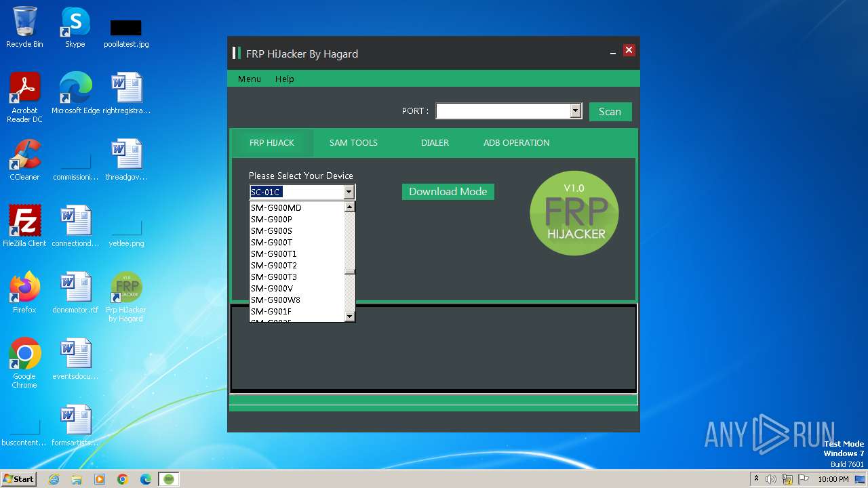Select SM-G900T3 from device list
868x488 pixels.
pyautogui.click(x=297, y=277)
